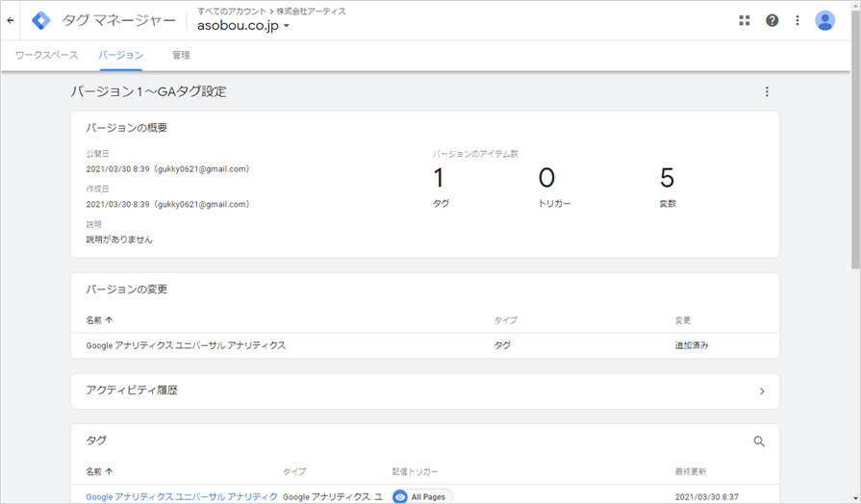The image size is (861, 504).
Task: Sort タグ table by 名前 column
Action: tap(99, 471)
